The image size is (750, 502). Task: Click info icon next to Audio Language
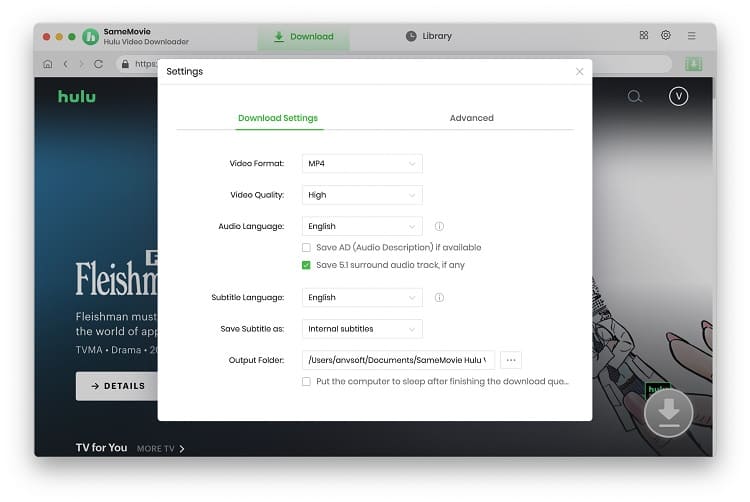coord(439,226)
